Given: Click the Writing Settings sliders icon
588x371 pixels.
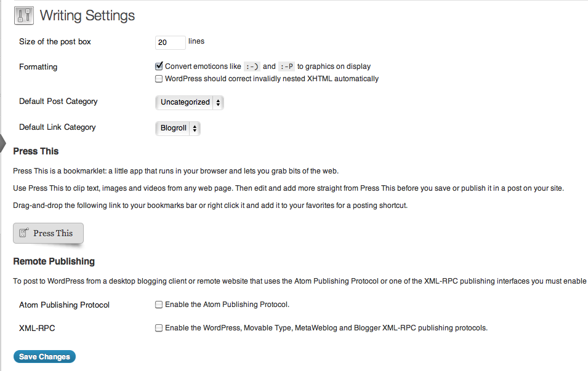Looking at the screenshot, I should point(24,16).
